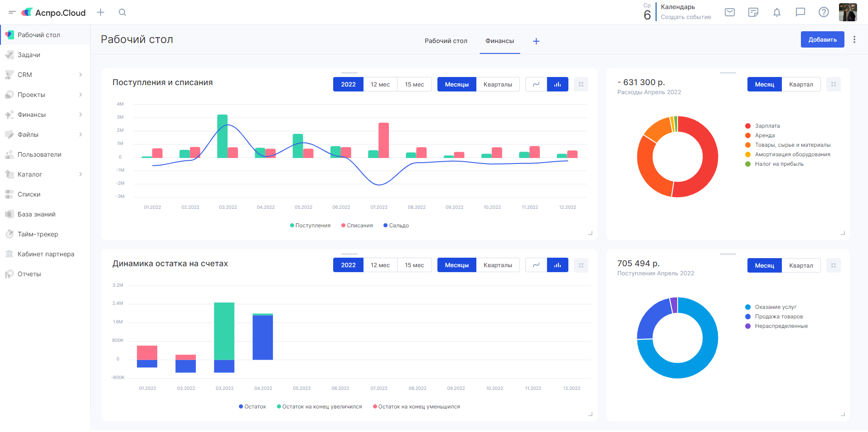Toggle the Списания legend color marker
The height and width of the screenshot is (432, 868).
[x=344, y=226]
